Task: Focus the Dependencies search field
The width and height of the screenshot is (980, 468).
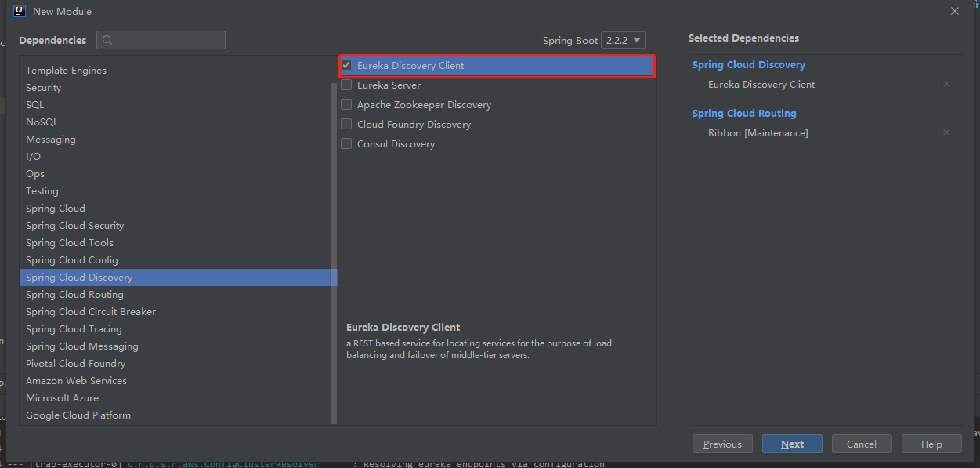Action: (x=161, y=40)
